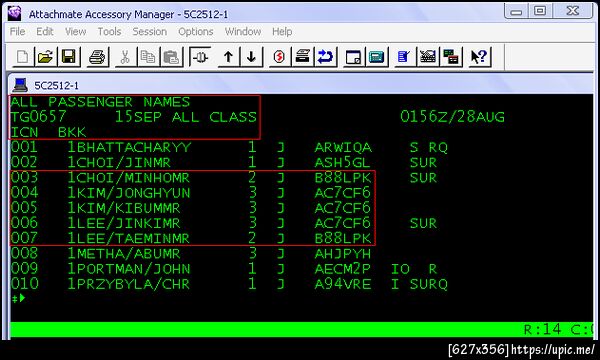The height and width of the screenshot is (360, 600).
Task: Select passenger 1PORTMAN/JOHN
Action: [129, 269]
